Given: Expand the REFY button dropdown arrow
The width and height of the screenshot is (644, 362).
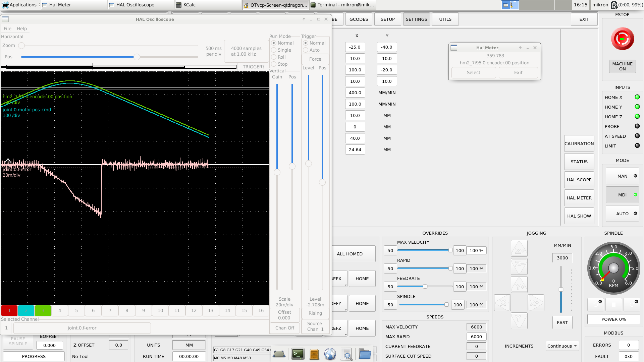Looking at the screenshot, I should click(x=345, y=310).
